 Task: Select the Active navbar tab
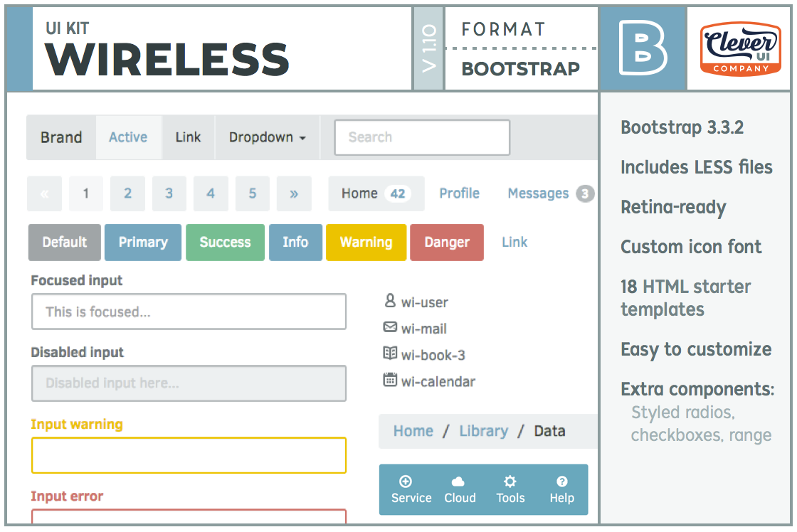[x=129, y=137]
